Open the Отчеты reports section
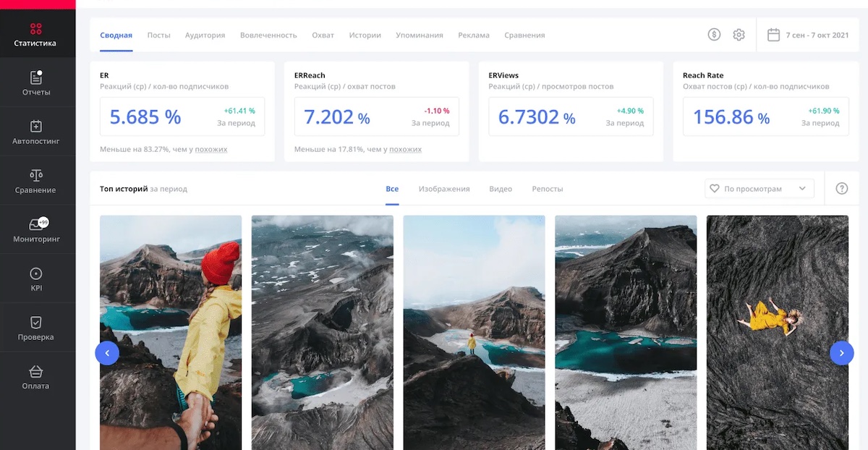The width and height of the screenshot is (868, 450). click(36, 83)
